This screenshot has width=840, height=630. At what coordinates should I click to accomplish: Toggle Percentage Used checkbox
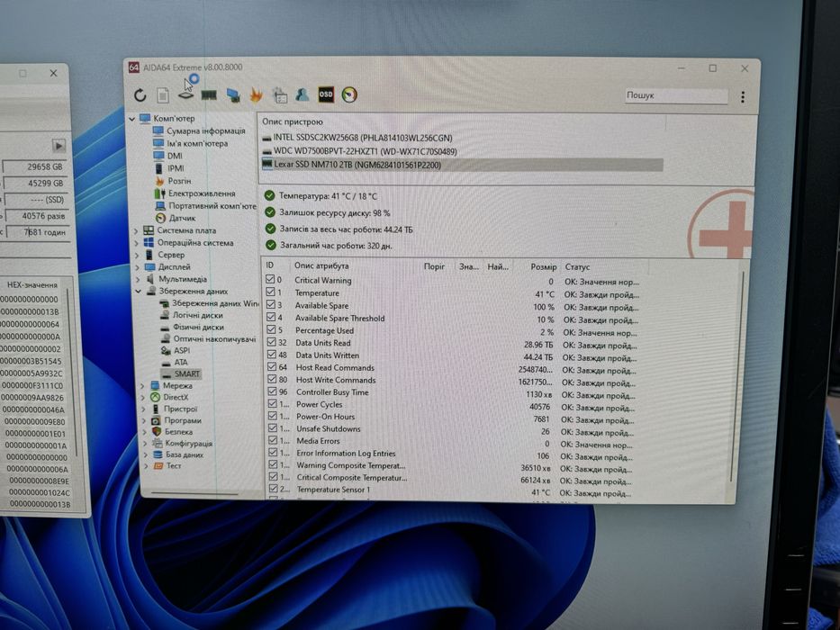272,329
